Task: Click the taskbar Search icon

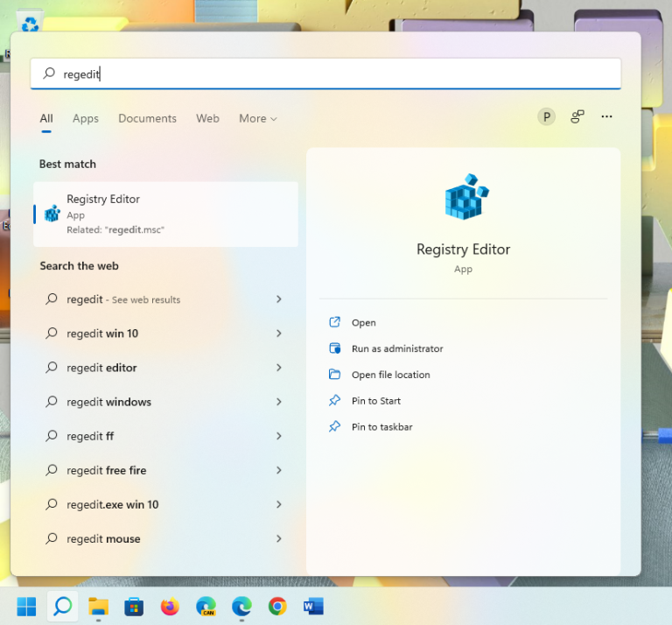Action: coord(63,606)
